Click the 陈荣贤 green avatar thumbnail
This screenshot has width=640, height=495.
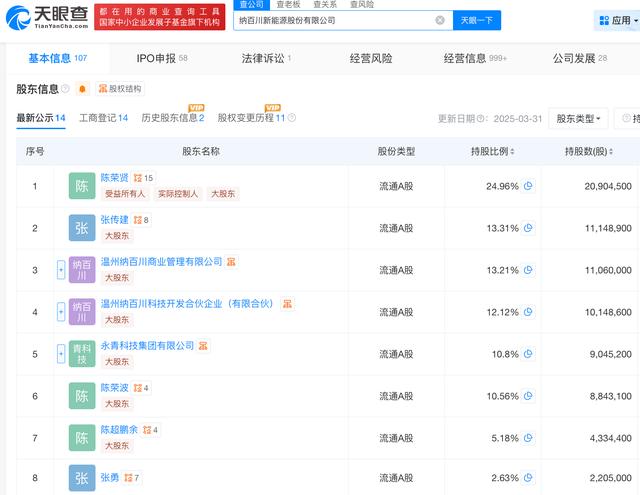pos(82,186)
